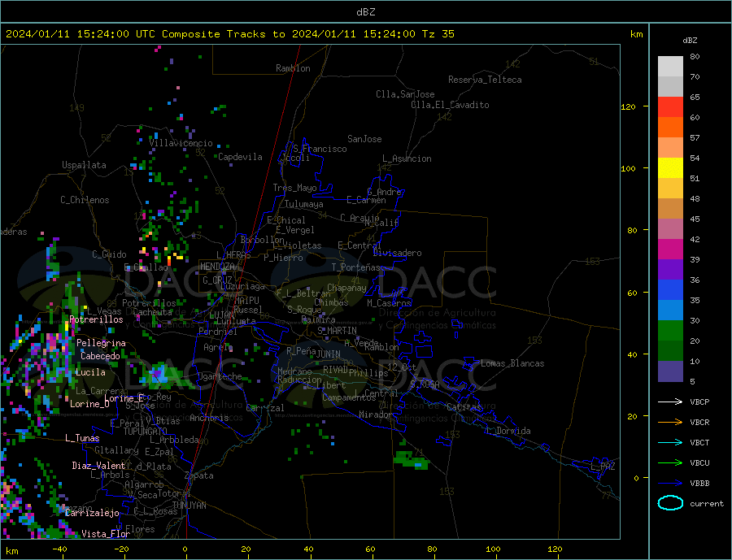Select the light blue 30-35 dBZ swatch
Image resolution: width=732 pixels, height=560 pixels.
click(670, 310)
